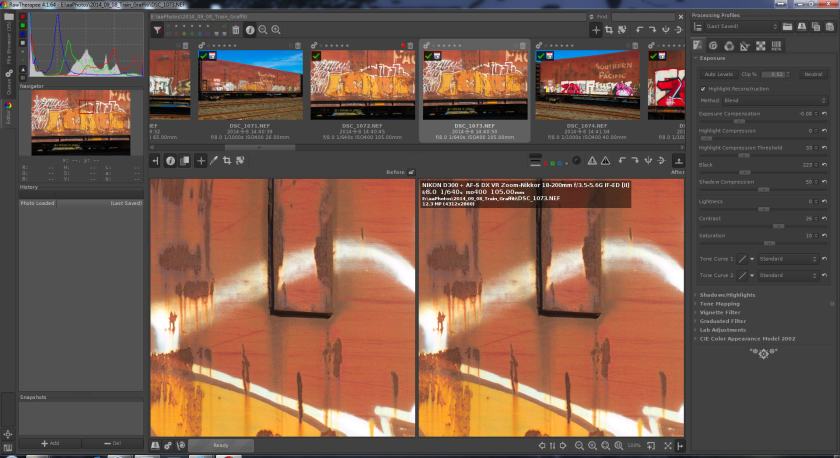
Task: Toggle the image info overlay icon
Action: pos(170,160)
